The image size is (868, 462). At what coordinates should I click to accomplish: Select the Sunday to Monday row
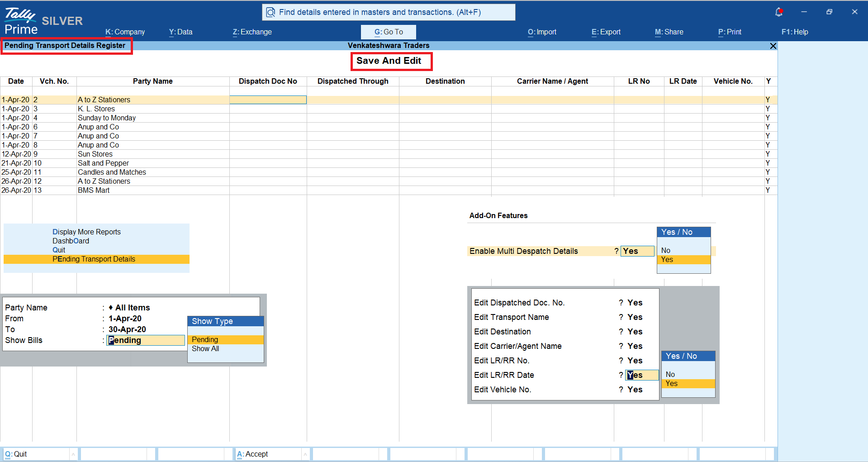pyautogui.click(x=389, y=118)
